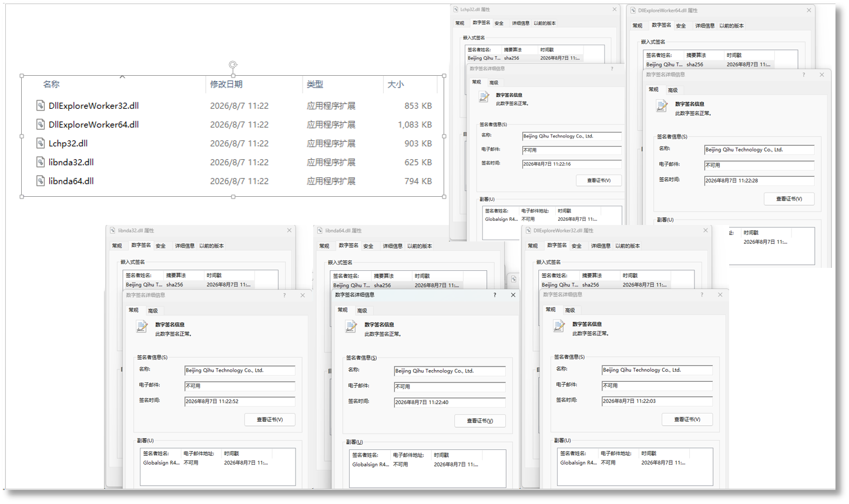Select the Lchp32.dll file icon
Image resolution: width=849 pixels, height=504 pixels.
(x=41, y=143)
